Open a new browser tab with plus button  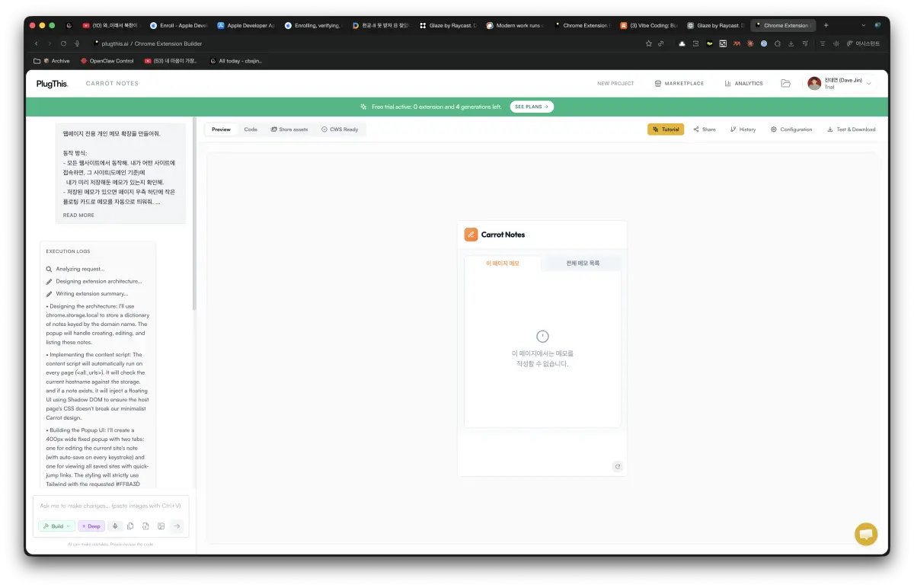[x=826, y=25]
